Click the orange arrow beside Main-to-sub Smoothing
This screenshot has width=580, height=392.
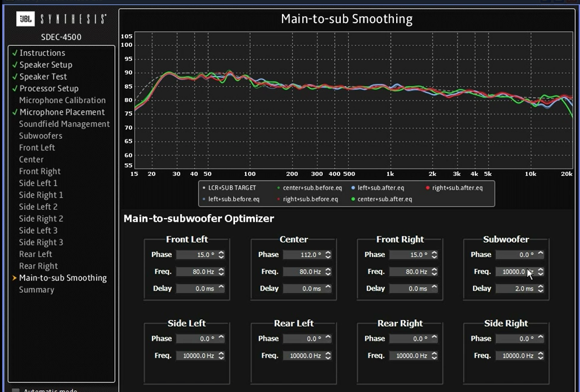pyautogui.click(x=15, y=278)
